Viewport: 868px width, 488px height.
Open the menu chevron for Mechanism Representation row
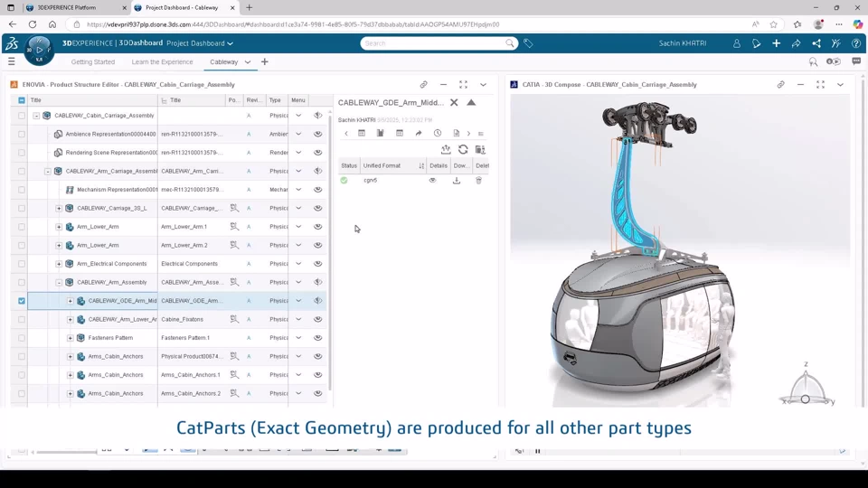(298, 189)
